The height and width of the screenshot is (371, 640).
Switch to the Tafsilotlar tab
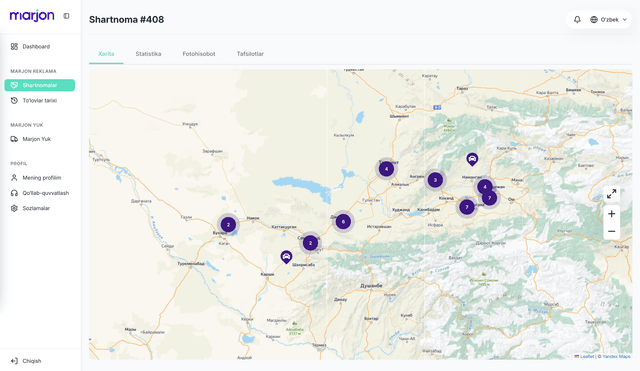250,54
